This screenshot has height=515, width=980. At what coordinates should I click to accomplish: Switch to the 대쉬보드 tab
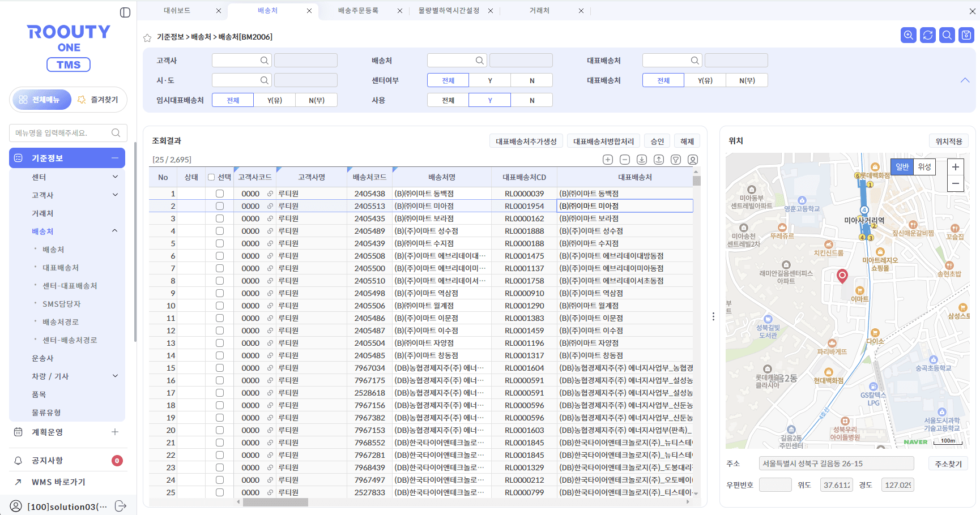(177, 11)
